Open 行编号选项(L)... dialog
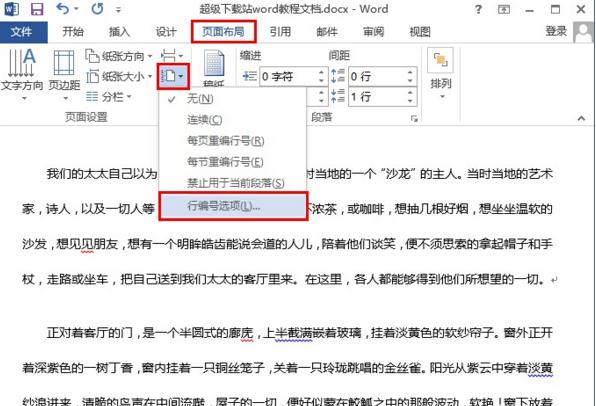 (233, 206)
